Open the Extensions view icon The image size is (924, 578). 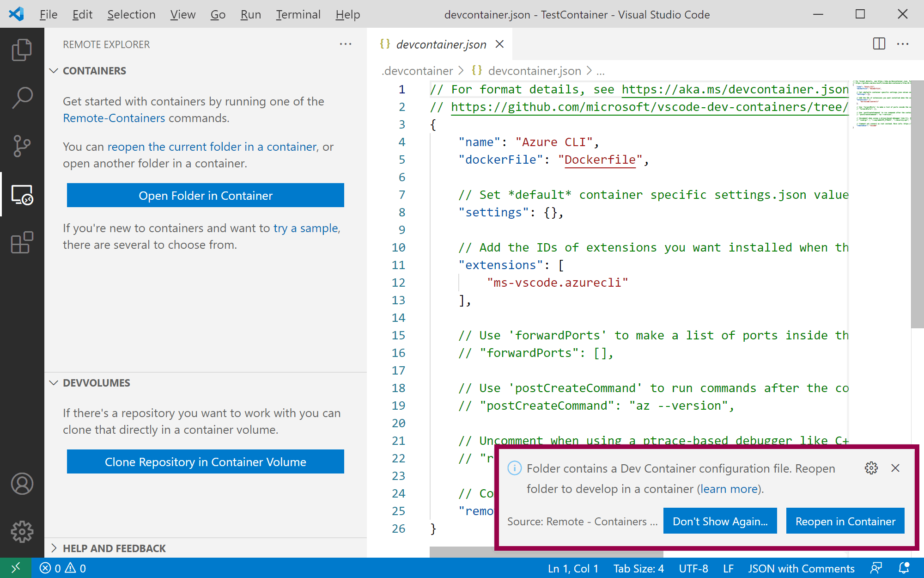pos(22,242)
